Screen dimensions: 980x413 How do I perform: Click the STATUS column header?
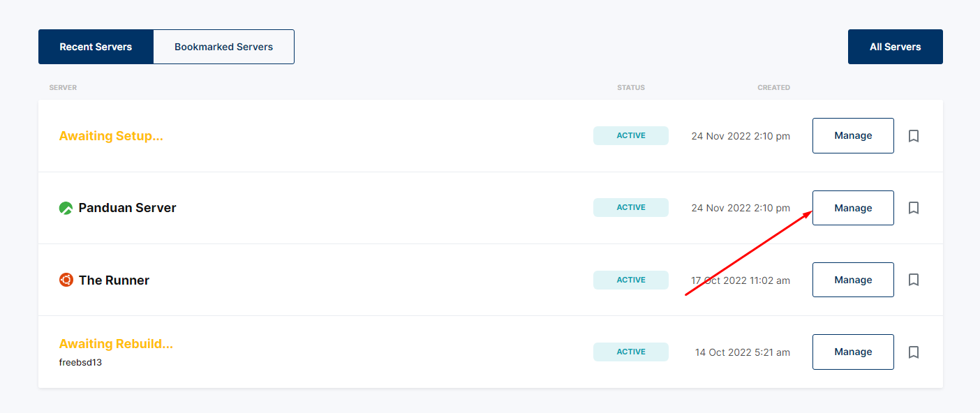[631, 87]
